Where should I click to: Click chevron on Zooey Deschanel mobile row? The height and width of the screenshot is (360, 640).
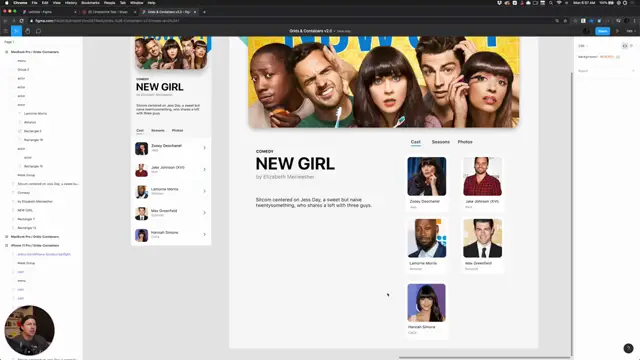pos(204,148)
